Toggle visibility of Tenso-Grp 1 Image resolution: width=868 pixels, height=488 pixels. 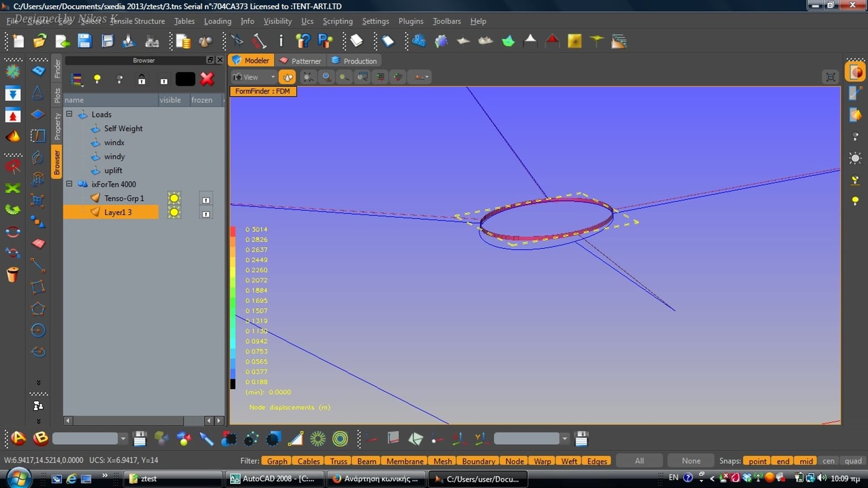174,198
